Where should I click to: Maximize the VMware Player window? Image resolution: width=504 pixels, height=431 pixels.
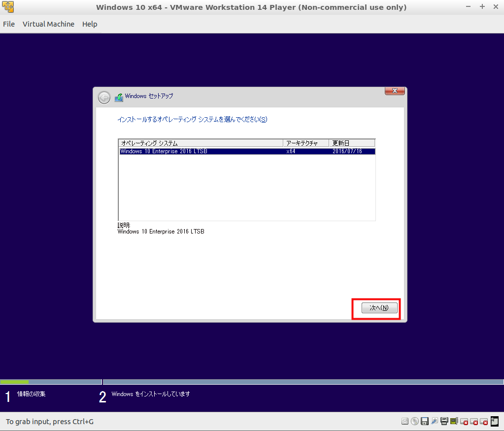pyautogui.click(x=482, y=7)
